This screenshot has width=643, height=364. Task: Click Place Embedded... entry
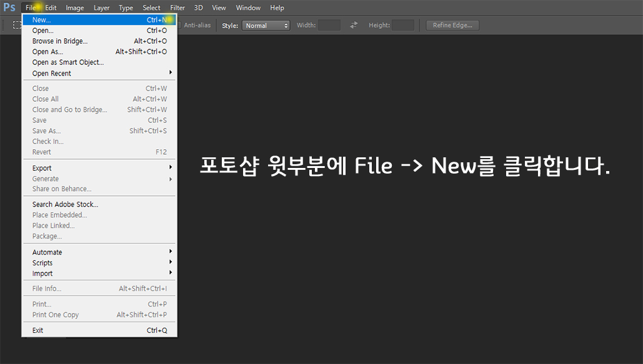[99, 215]
